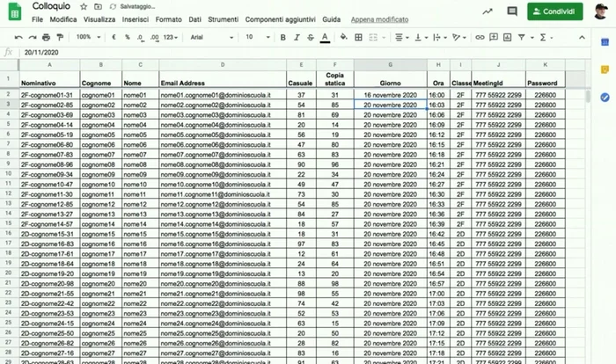Open the Formato menu

pos(169,19)
